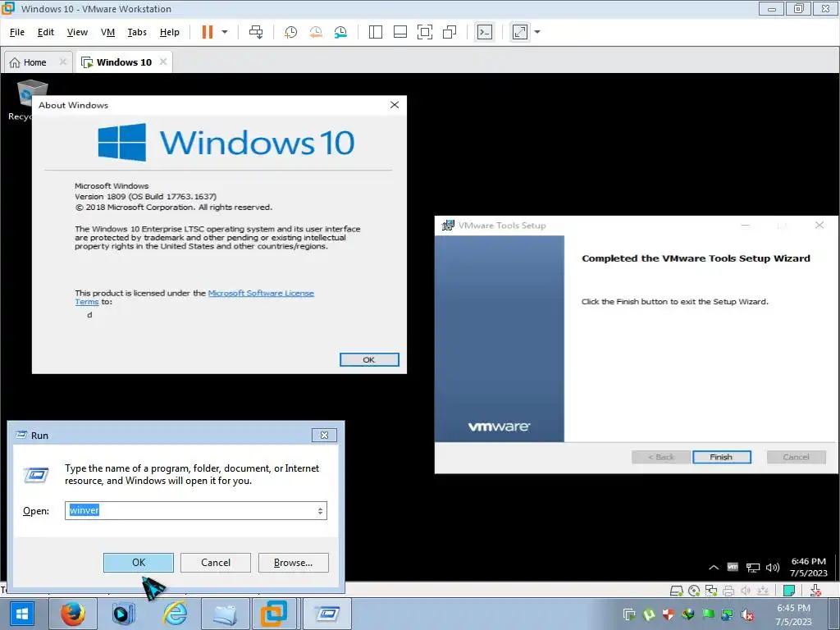The image size is (840, 630).
Task: Click the green flag tray icon
Action: (708, 614)
